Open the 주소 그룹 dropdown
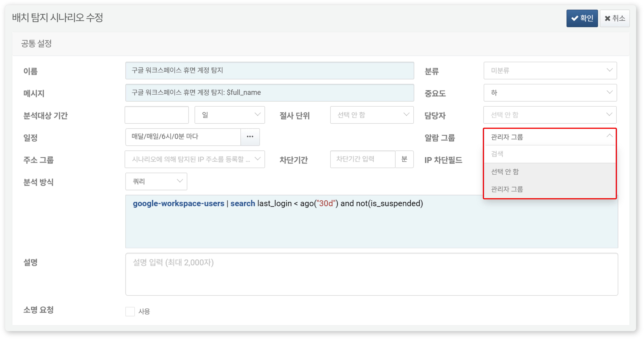644x339 pixels. [x=195, y=159]
